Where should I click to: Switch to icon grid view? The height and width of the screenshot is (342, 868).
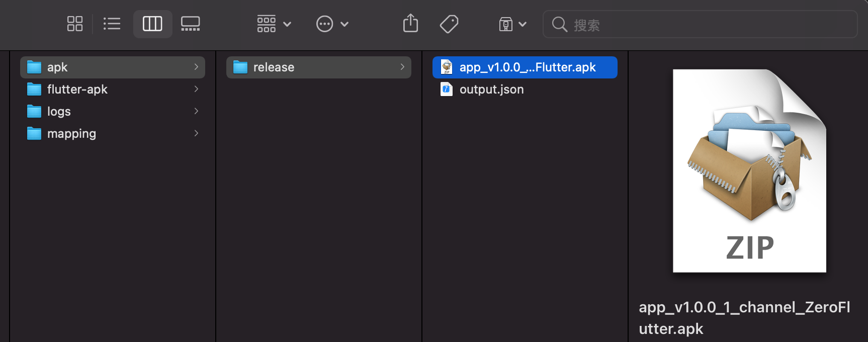point(75,24)
